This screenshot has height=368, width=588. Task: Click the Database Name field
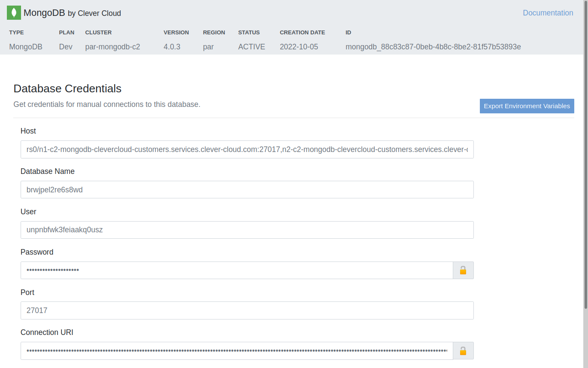click(247, 189)
